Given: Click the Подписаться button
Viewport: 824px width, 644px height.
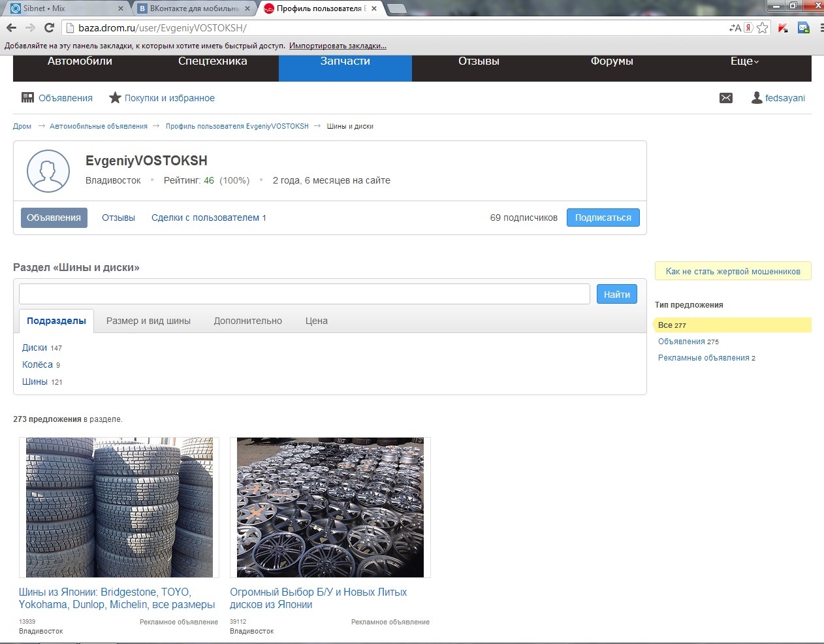Looking at the screenshot, I should pos(603,217).
